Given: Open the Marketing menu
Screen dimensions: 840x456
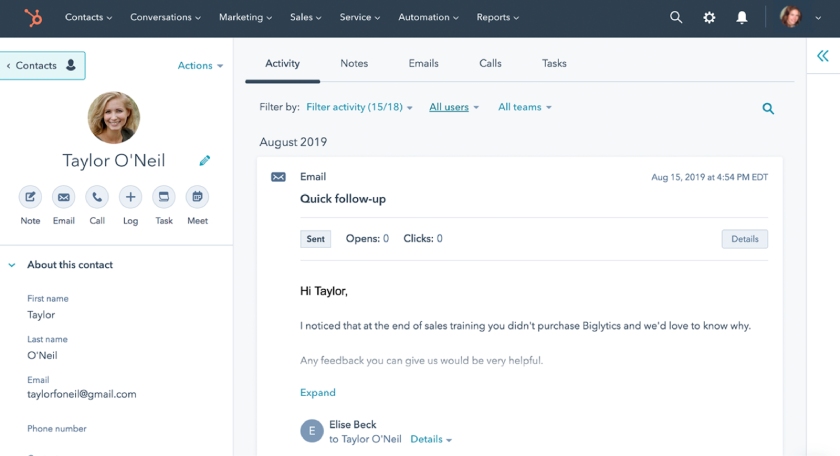Looking at the screenshot, I should pos(245,17).
